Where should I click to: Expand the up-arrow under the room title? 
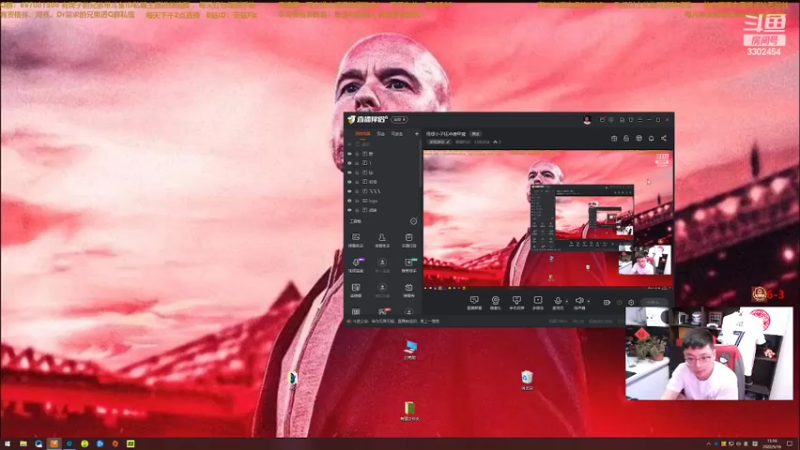495,142
